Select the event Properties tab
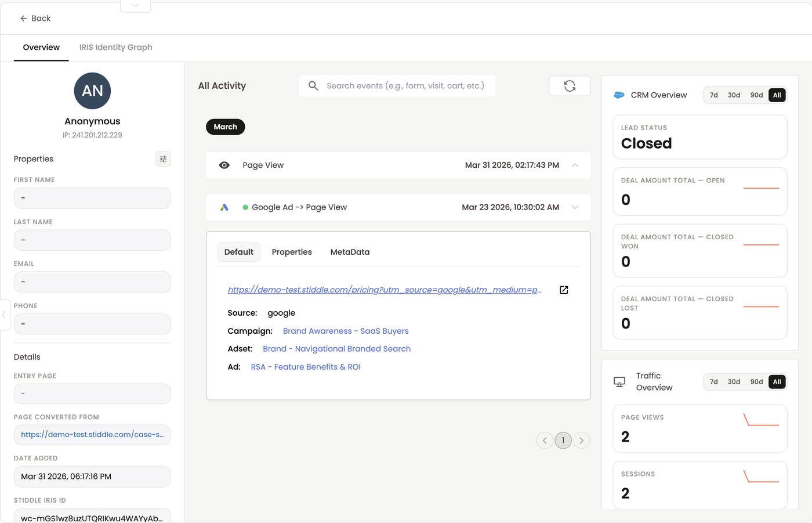 [x=292, y=252]
